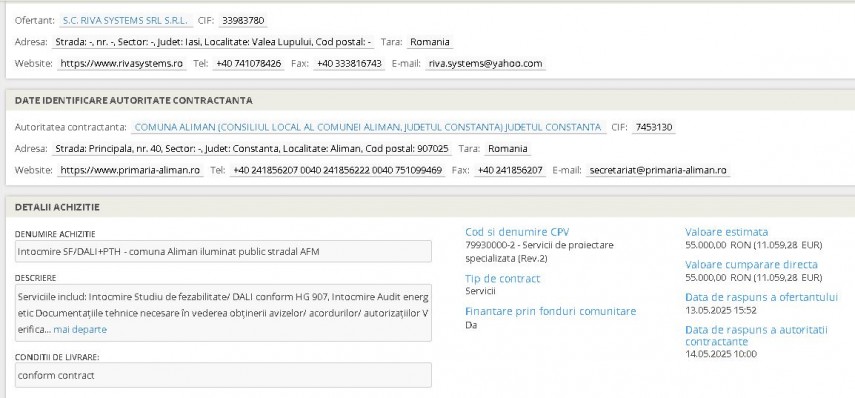
Task: Click the 'Cod si denumire CPV' label
Action: [517, 232]
